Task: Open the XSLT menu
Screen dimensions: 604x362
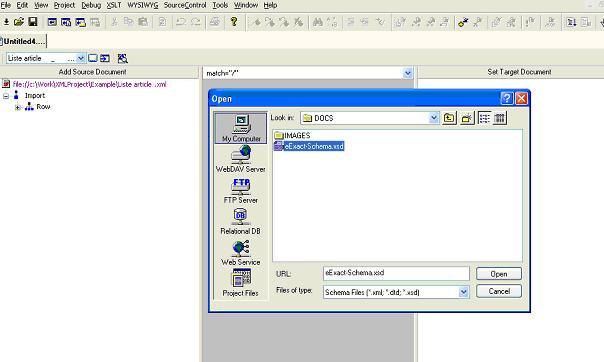Action: tap(114, 5)
